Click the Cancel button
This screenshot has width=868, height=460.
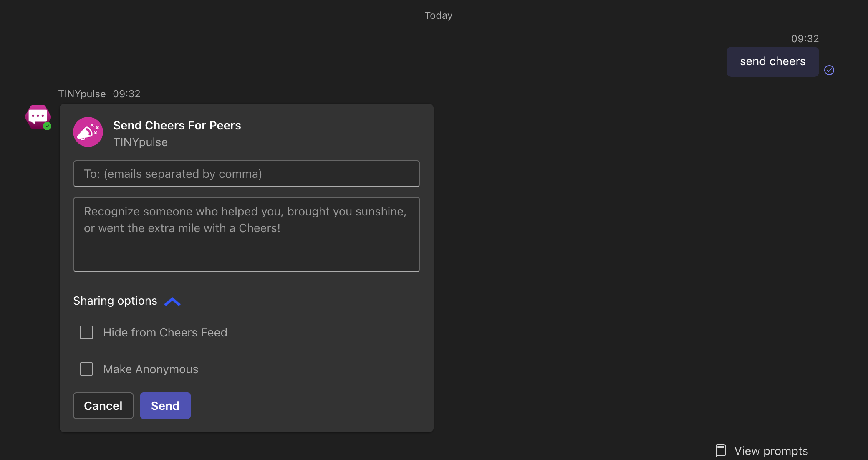pyautogui.click(x=103, y=406)
